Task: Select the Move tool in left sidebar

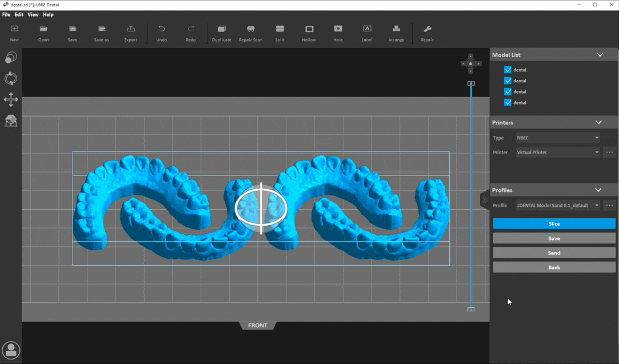Action: click(x=11, y=99)
